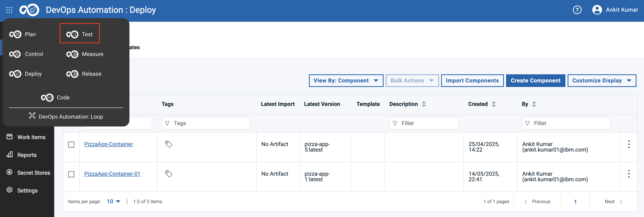644x217 pixels.
Task: Click the DevOps Automation Deploy logo
Action: pyautogui.click(x=29, y=10)
